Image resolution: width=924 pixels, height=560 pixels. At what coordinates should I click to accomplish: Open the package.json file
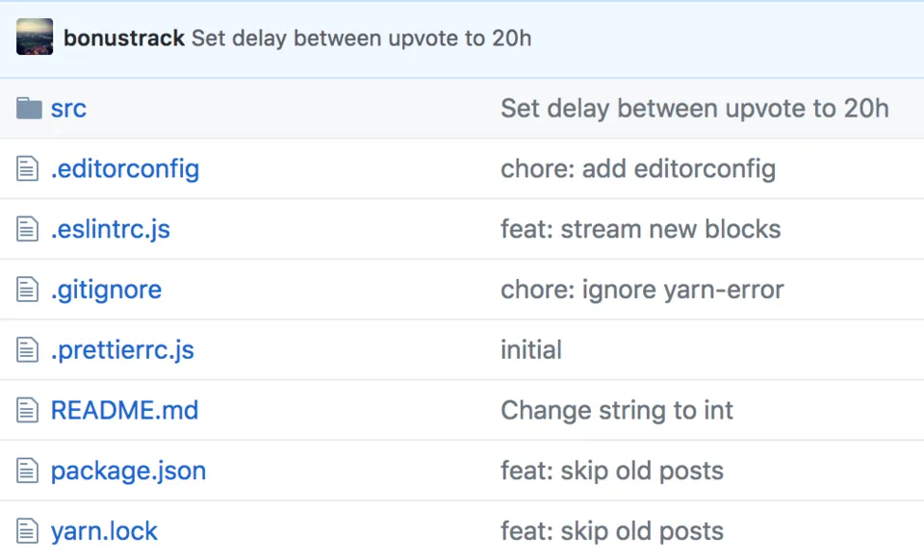click(x=128, y=471)
